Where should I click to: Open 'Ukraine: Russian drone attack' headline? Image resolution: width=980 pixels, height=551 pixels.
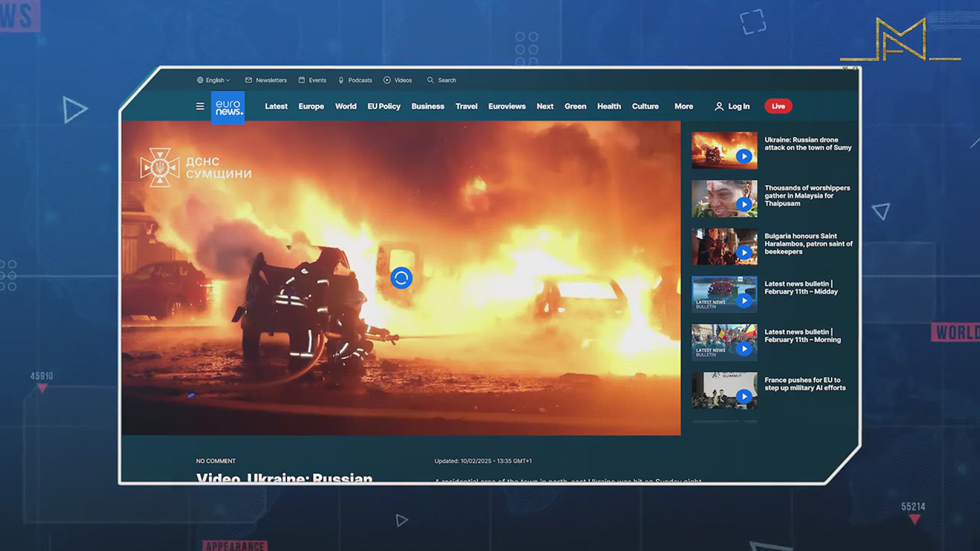(808, 143)
